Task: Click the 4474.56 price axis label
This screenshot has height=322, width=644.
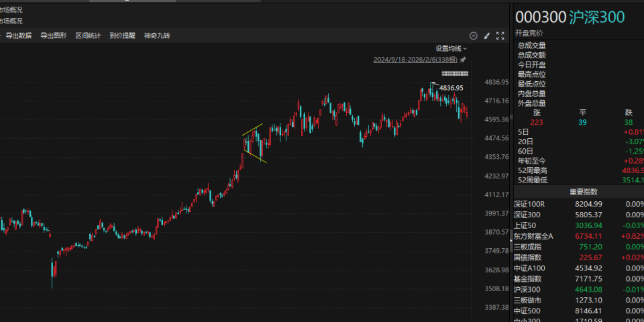Action: [496, 138]
